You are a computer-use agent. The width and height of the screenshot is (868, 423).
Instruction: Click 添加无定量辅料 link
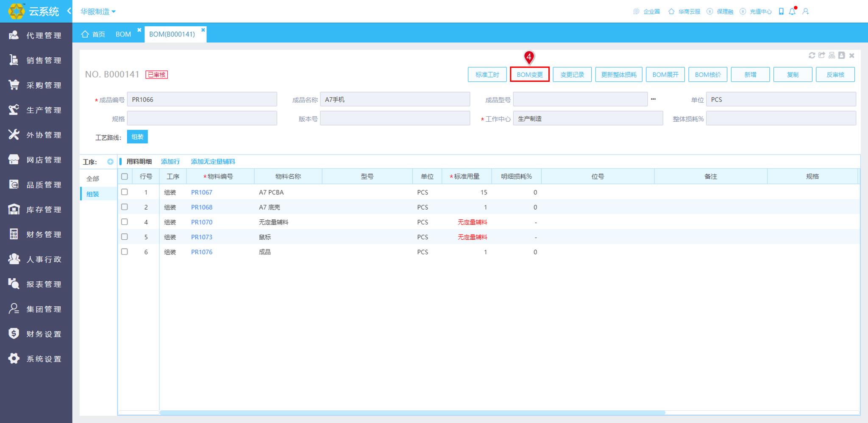pos(213,162)
